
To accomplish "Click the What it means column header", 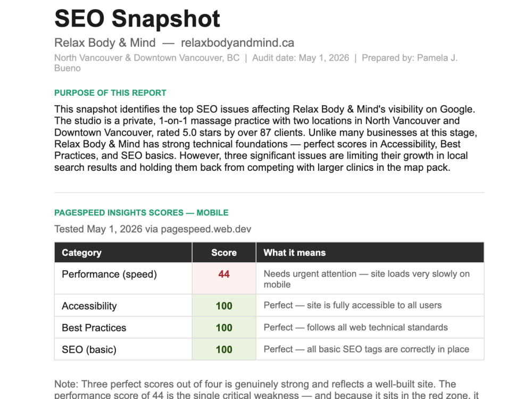I will (370, 252).
